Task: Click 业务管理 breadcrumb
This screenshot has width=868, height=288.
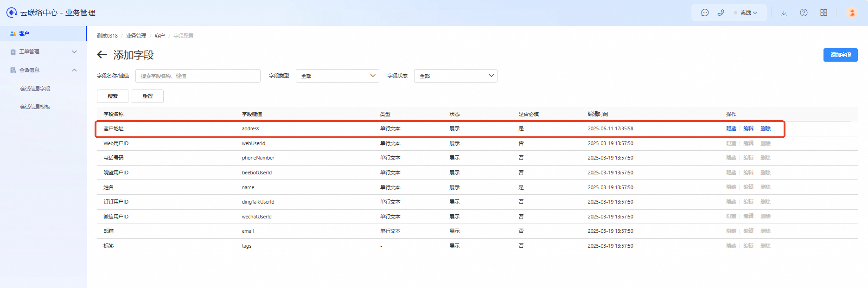Action: pyautogui.click(x=136, y=36)
